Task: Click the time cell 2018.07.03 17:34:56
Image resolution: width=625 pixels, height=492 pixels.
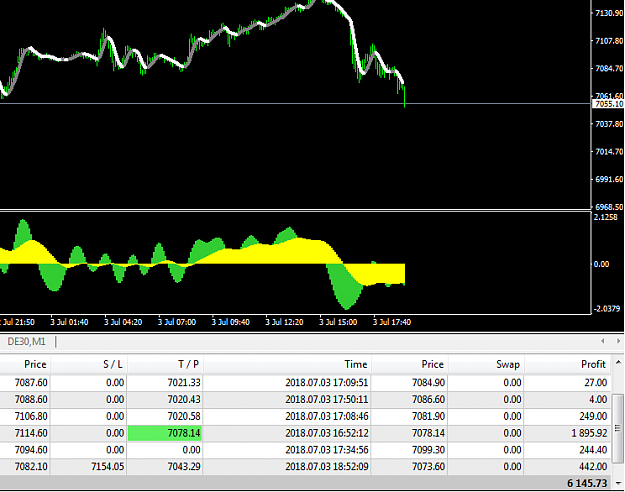Action: point(327,450)
